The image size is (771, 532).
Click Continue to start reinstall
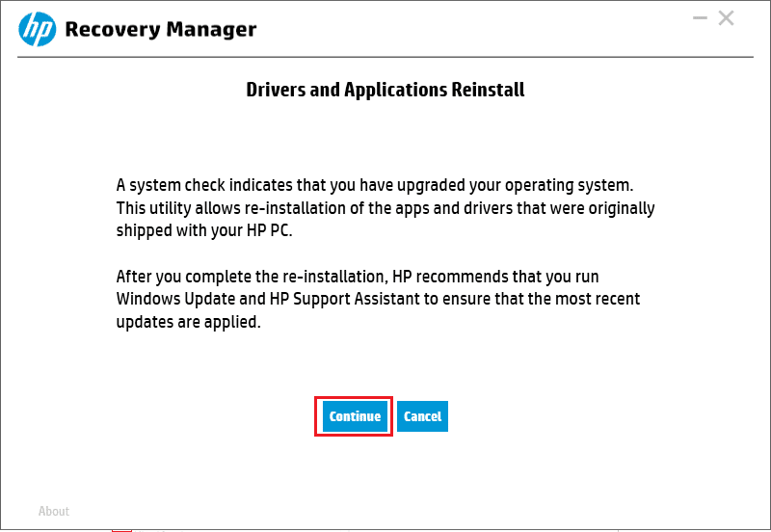[355, 416]
